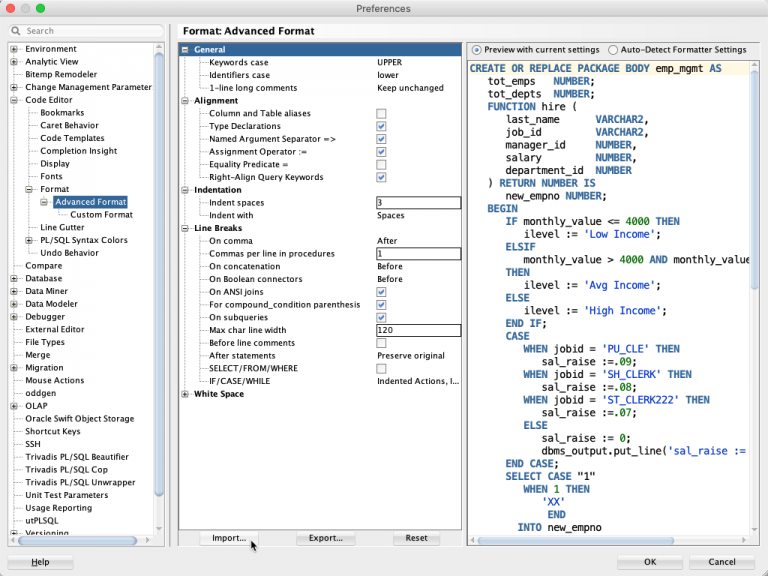Image resolution: width=768 pixels, height=576 pixels.
Task: Click code preview horizontal scrollbar
Action: [575, 540]
